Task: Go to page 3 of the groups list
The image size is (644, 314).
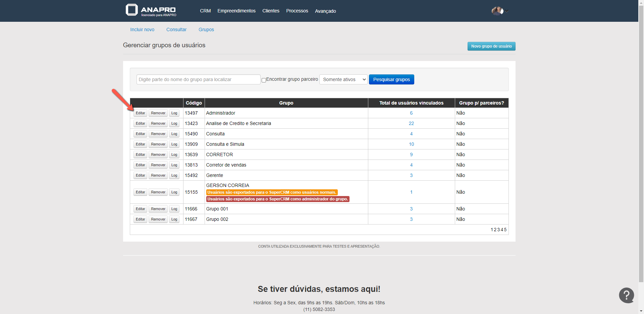Action: [498, 230]
